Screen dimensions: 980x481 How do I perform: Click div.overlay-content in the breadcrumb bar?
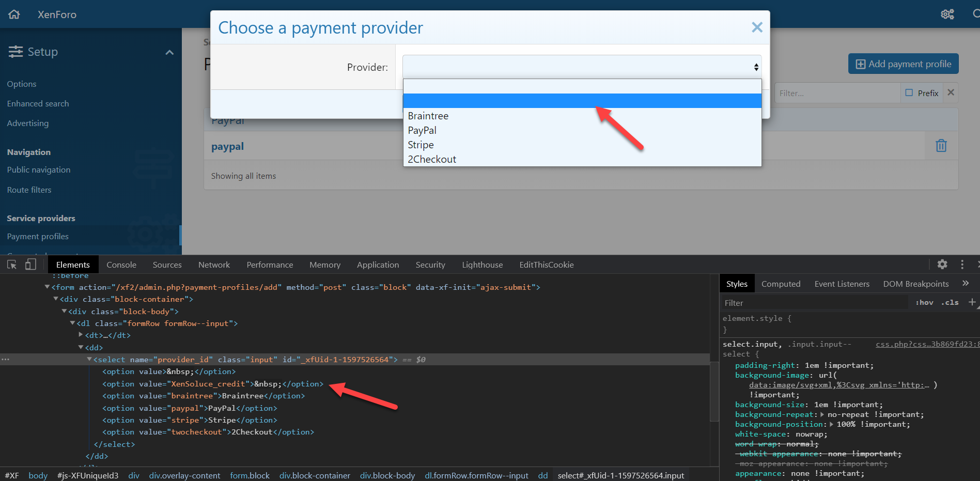pyautogui.click(x=184, y=475)
